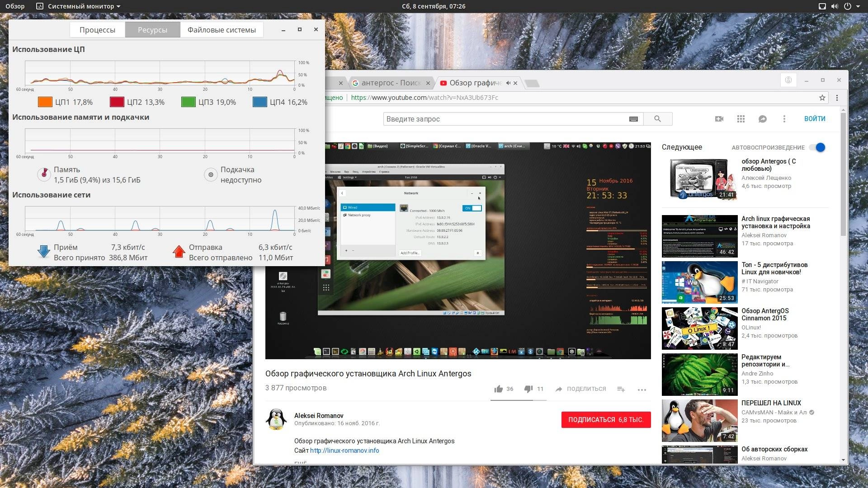868x488 pixels.
Task: Open YouTube settings three-dot menu
Action: click(784, 119)
